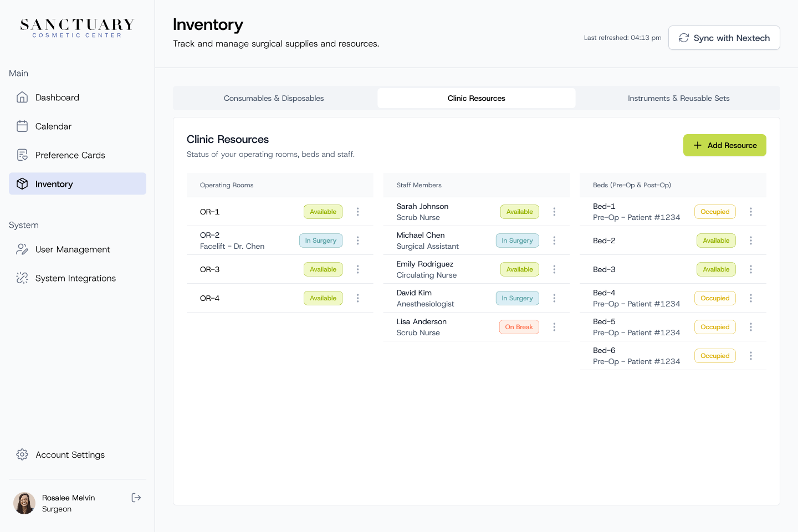
Task: Open Calendar from the sidebar
Action: pyautogui.click(x=78, y=126)
